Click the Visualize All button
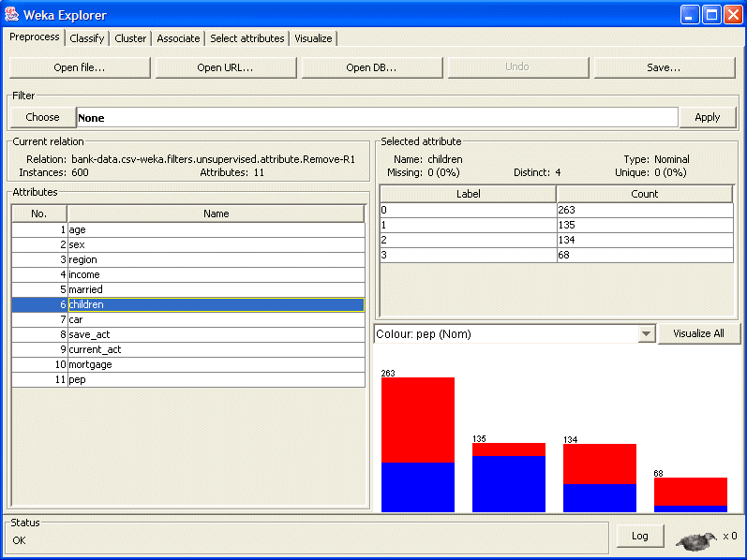The width and height of the screenshot is (747, 560). click(698, 334)
